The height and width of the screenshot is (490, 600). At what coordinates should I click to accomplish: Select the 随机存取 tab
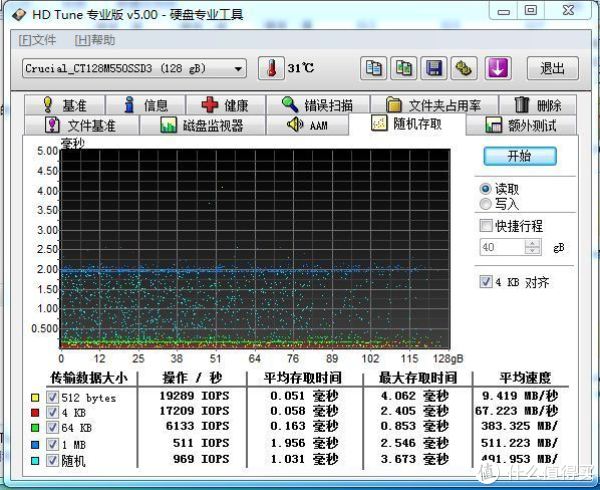[407, 124]
